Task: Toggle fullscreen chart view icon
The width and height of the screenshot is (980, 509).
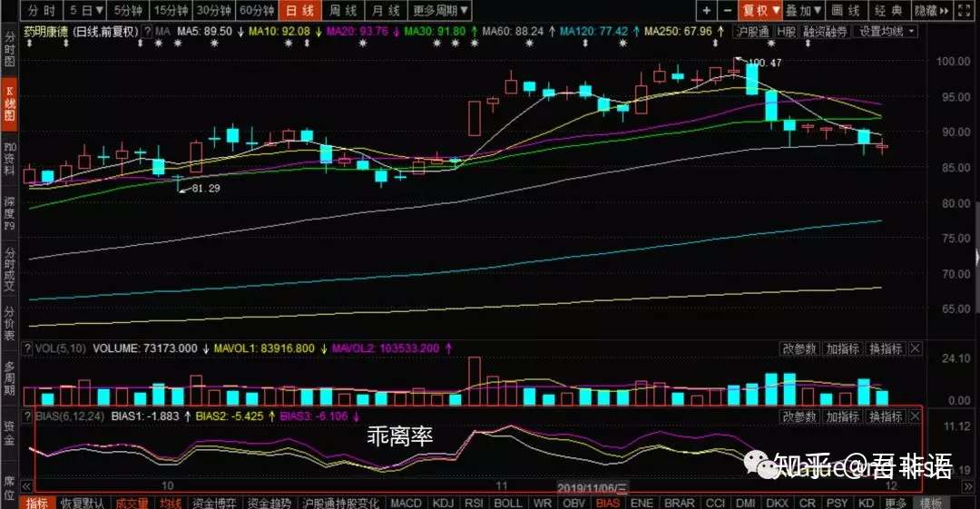Action: pos(965,10)
